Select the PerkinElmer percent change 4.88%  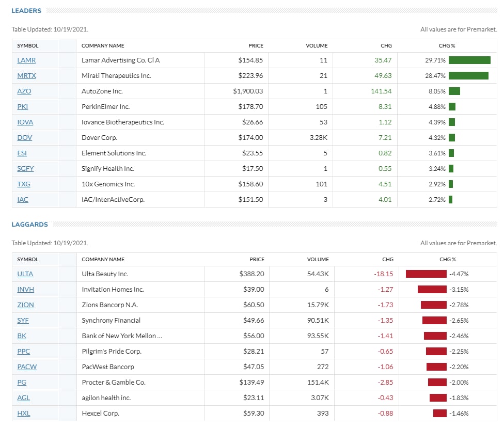click(x=437, y=106)
